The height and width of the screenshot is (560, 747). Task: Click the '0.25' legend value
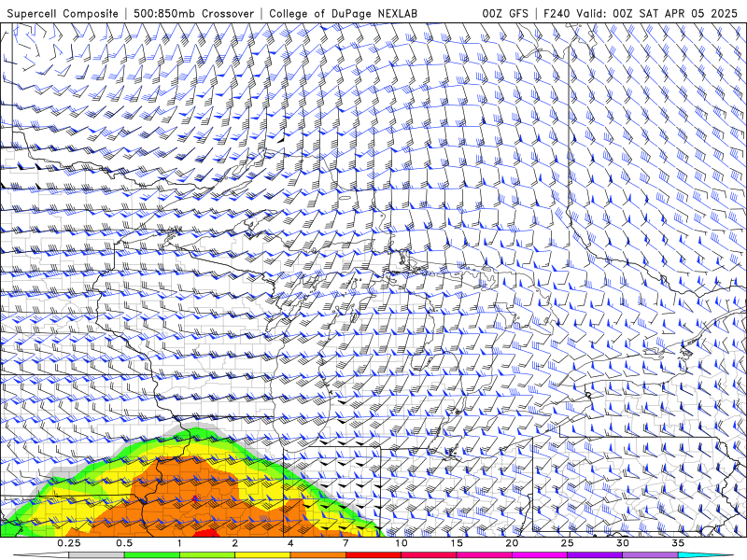click(x=69, y=543)
